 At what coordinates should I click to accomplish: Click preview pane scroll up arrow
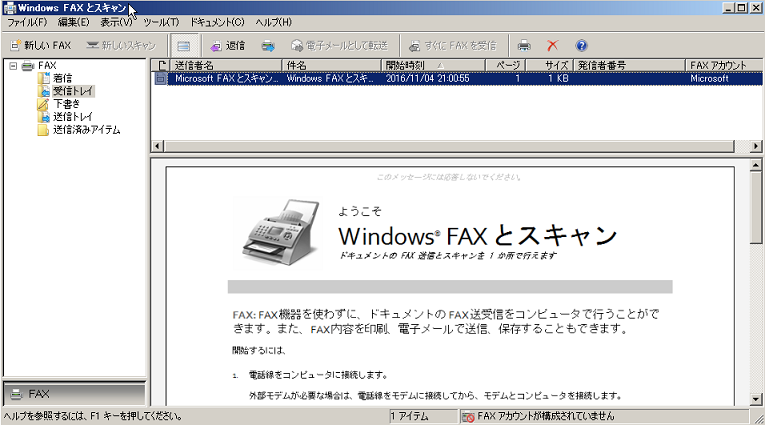[756, 165]
